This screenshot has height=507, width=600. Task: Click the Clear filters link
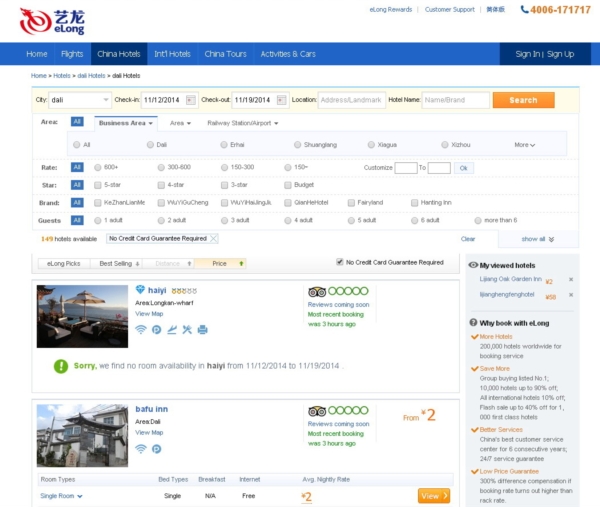(468, 239)
